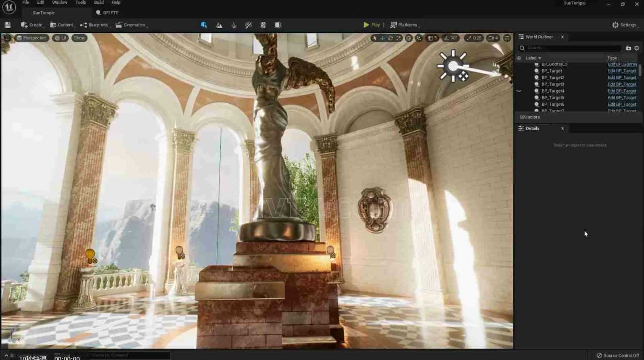Screen dimensions: 644x360
Task: Close the Details panel tab
Action: click(x=562, y=129)
